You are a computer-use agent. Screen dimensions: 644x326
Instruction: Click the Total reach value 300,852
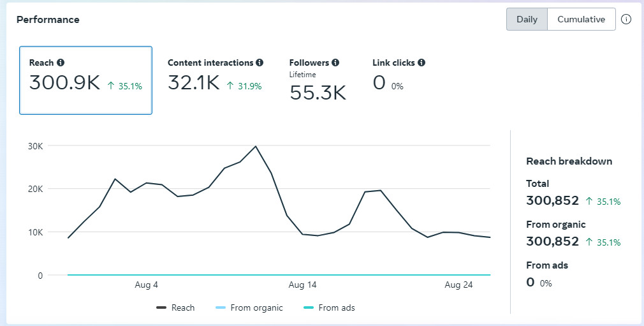point(552,200)
